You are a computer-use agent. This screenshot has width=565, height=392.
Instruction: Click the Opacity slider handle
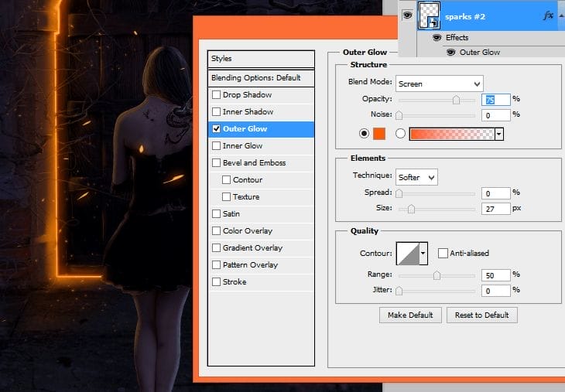[x=456, y=100]
